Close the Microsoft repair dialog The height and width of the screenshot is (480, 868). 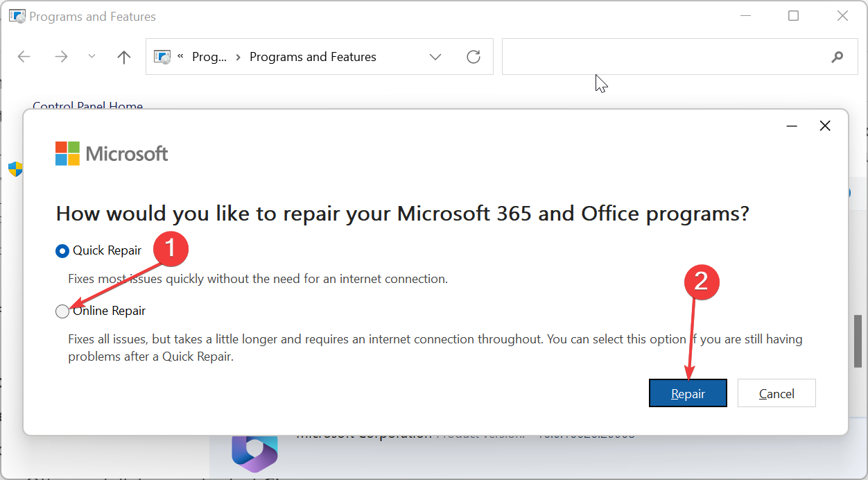[825, 126]
